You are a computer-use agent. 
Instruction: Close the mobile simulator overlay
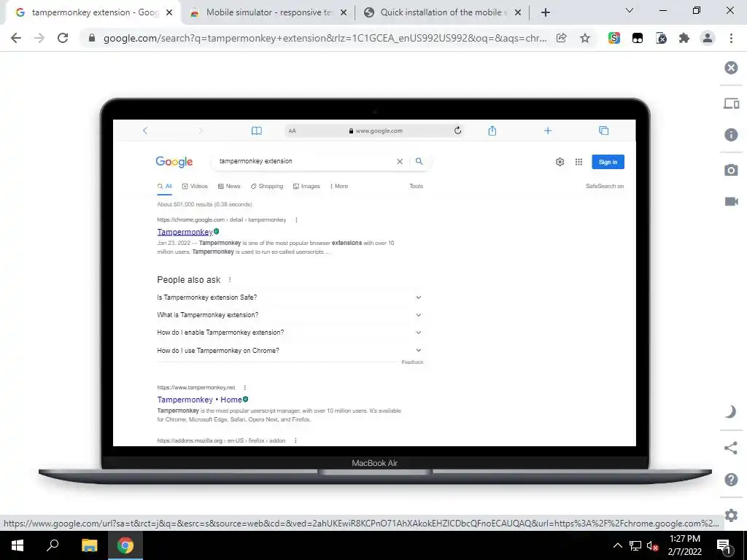click(x=731, y=68)
